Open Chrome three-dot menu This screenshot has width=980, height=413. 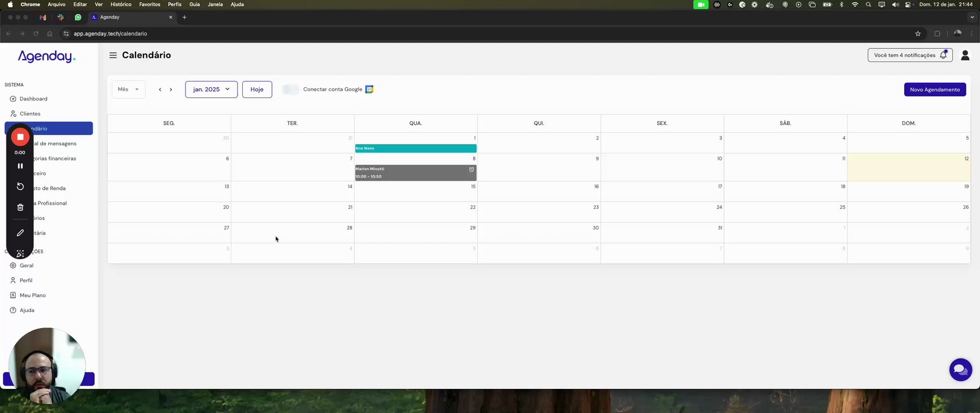[x=971, y=34]
